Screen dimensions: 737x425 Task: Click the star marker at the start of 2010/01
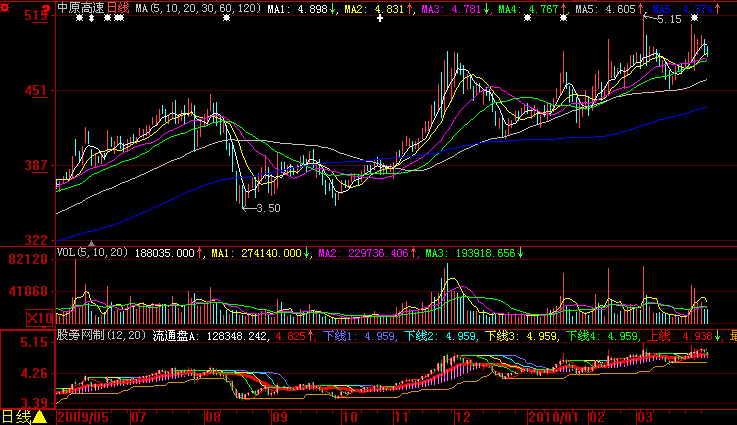pyautogui.click(x=527, y=18)
